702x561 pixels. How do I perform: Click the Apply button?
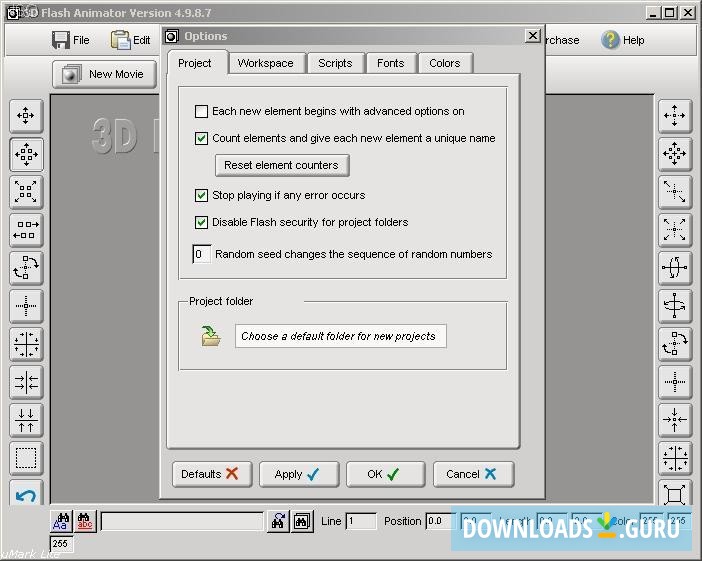(x=299, y=474)
